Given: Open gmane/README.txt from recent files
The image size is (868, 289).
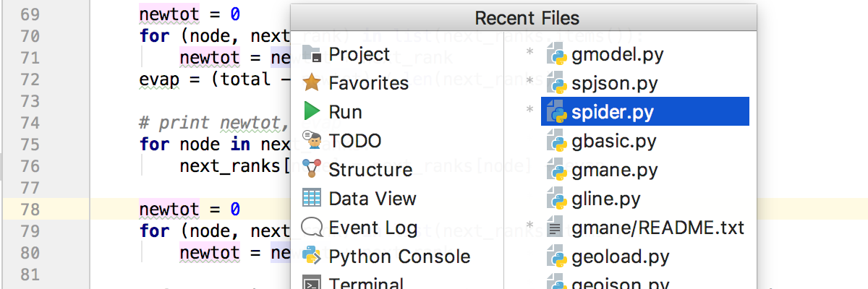Looking at the screenshot, I should click(x=658, y=228).
